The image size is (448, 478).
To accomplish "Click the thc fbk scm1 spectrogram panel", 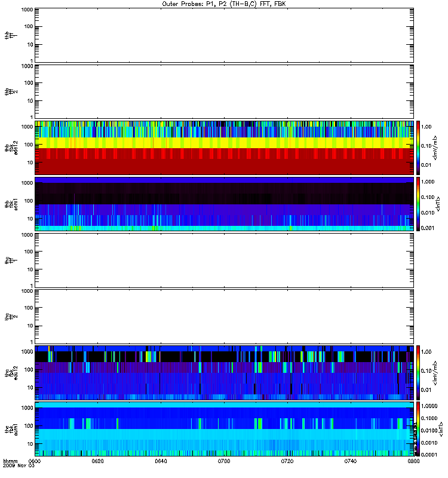I will (224, 429).
